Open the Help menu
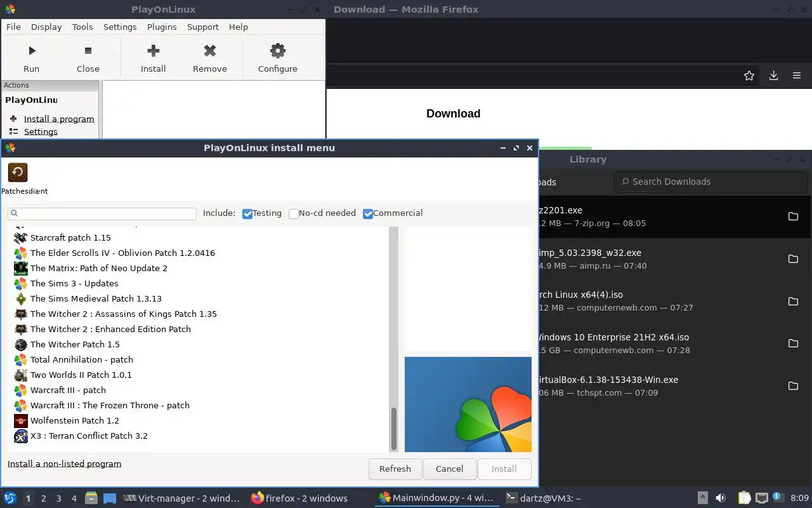 (239, 27)
